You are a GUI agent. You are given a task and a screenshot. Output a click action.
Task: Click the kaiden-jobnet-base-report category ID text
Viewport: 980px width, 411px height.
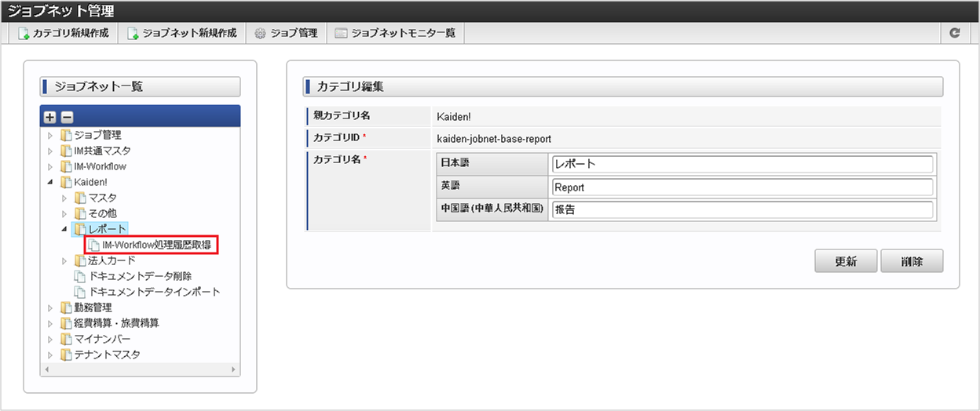point(494,138)
